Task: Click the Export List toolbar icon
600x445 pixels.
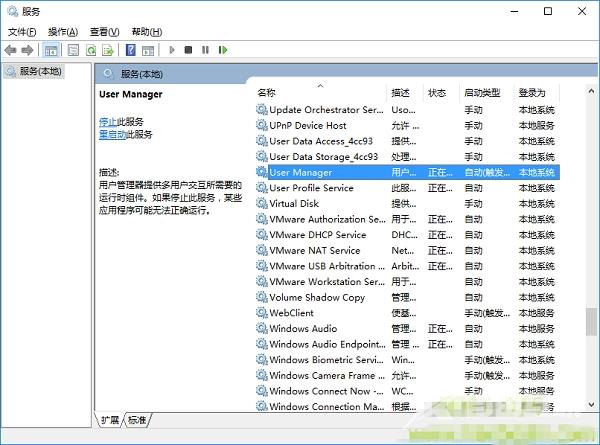Action: coord(108,49)
